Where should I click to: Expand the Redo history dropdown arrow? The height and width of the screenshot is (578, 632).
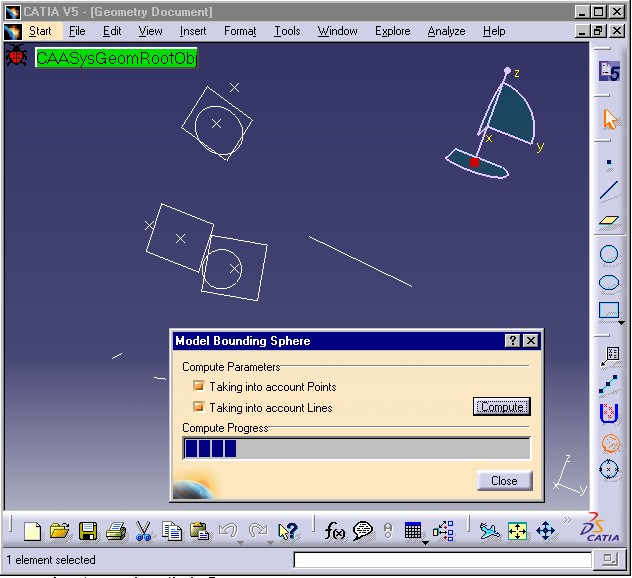pos(270,543)
